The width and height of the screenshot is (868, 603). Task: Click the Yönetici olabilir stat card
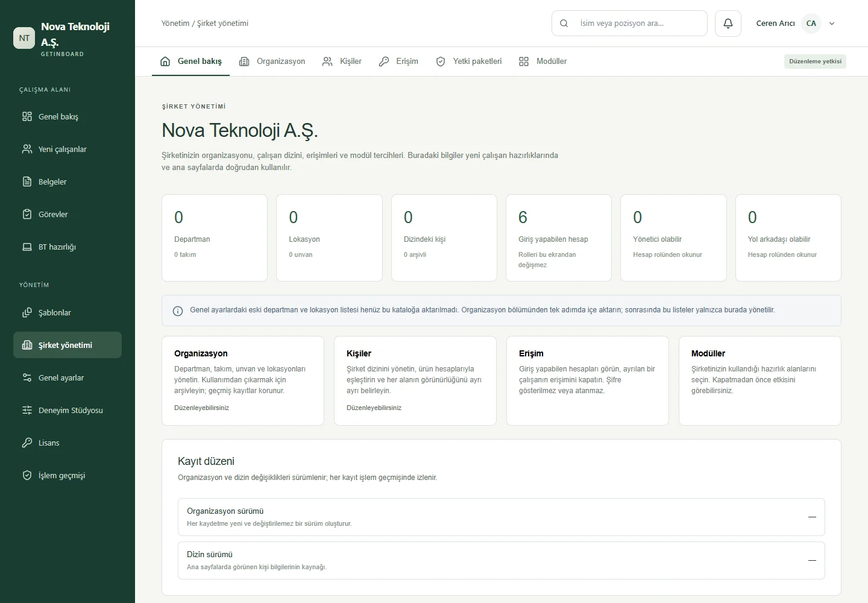point(673,238)
